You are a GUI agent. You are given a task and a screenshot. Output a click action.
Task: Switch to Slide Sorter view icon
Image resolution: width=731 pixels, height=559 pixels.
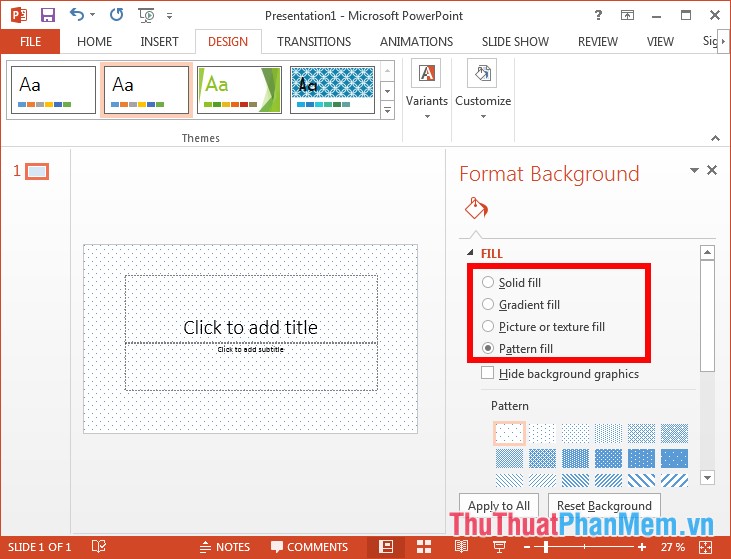point(424,547)
